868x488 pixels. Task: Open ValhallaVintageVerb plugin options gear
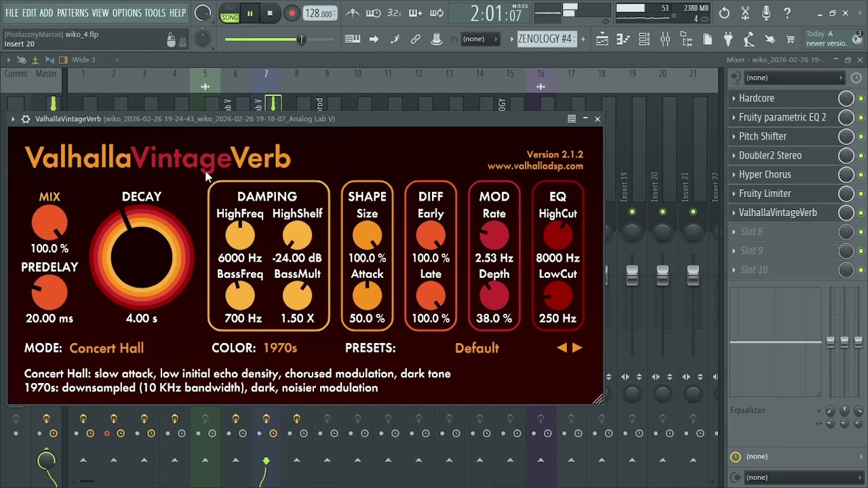(x=26, y=119)
